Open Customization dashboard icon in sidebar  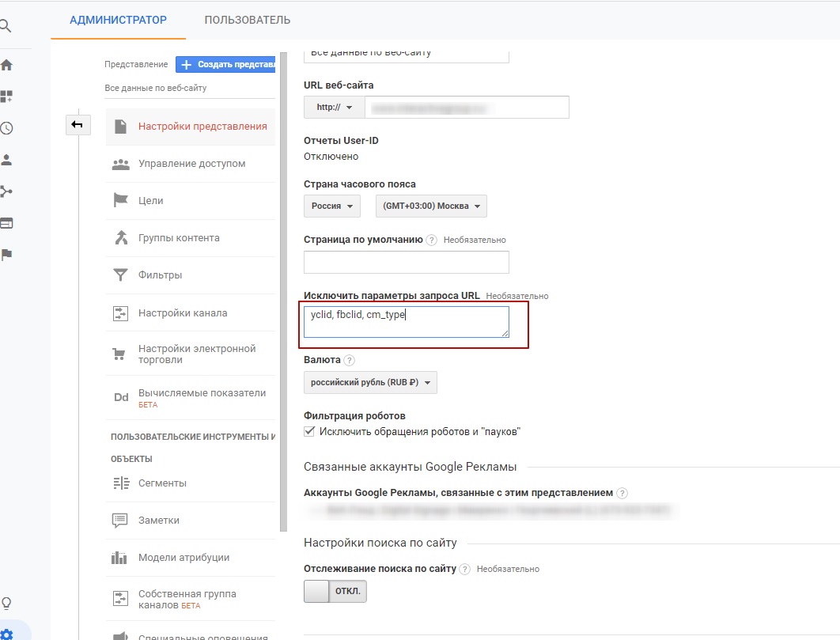6,97
